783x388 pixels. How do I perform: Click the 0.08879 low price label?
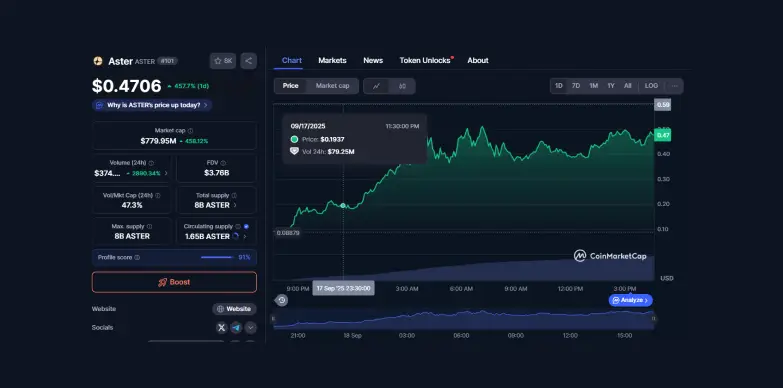point(288,233)
